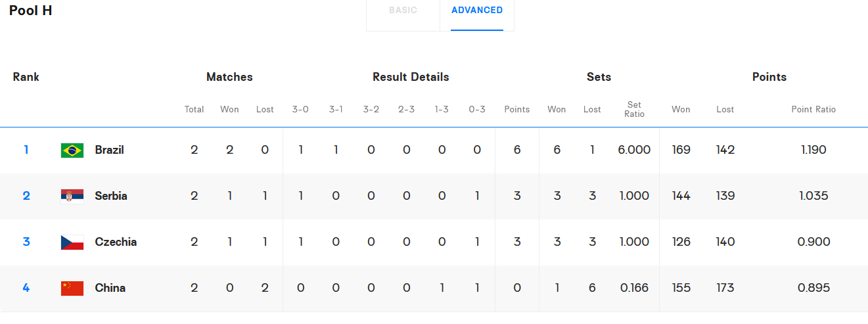Click China's point ratio 0.895

tap(813, 288)
